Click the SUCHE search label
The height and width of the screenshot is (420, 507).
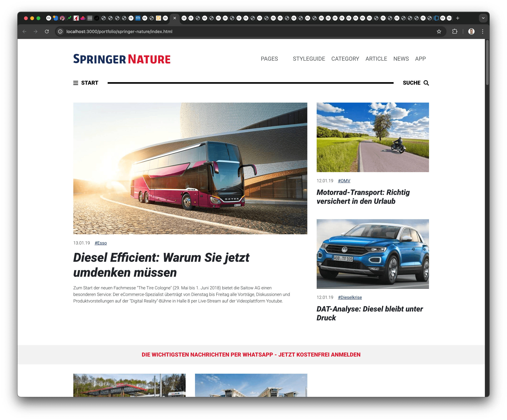411,83
